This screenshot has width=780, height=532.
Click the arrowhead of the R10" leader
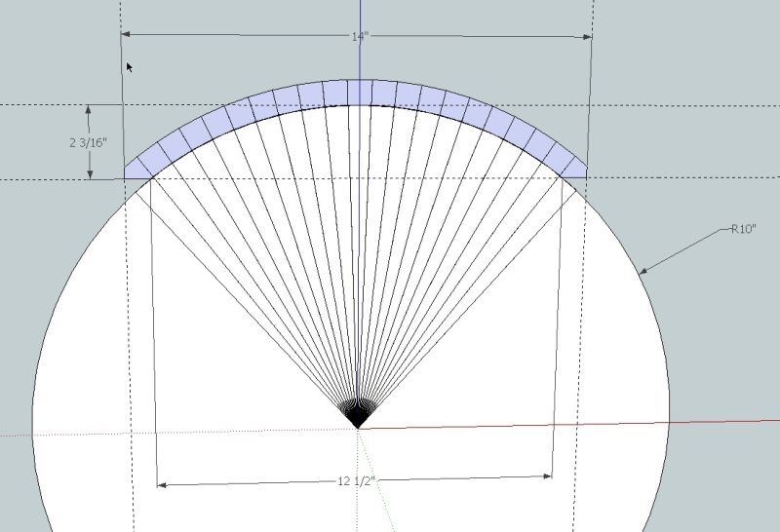pyautogui.click(x=643, y=271)
